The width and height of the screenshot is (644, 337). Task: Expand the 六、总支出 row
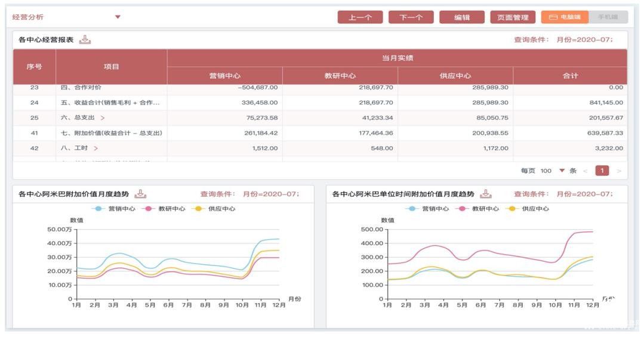point(103,118)
